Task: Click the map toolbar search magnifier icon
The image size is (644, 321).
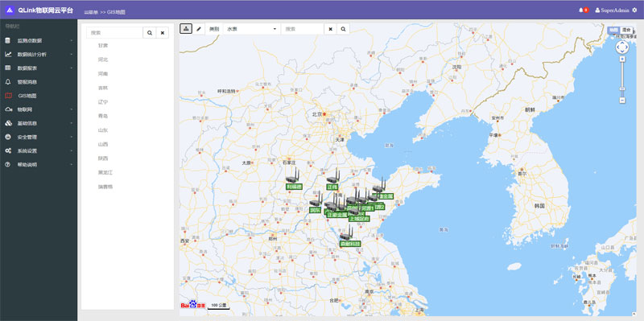Action: point(343,29)
